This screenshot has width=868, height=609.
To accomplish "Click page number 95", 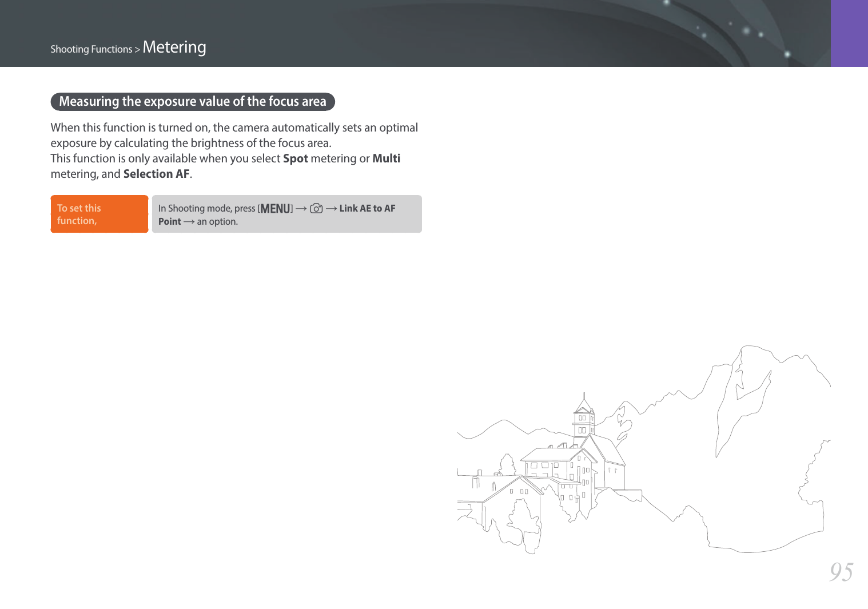I will coord(841,572).
